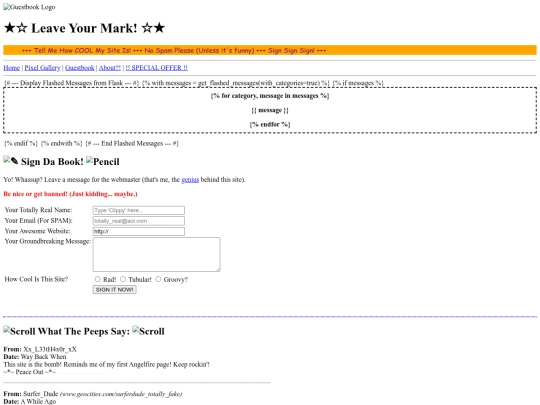Click the broken pencil image before Sign Da Book
This screenshot has height=405, width=540.
tap(11, 160)
